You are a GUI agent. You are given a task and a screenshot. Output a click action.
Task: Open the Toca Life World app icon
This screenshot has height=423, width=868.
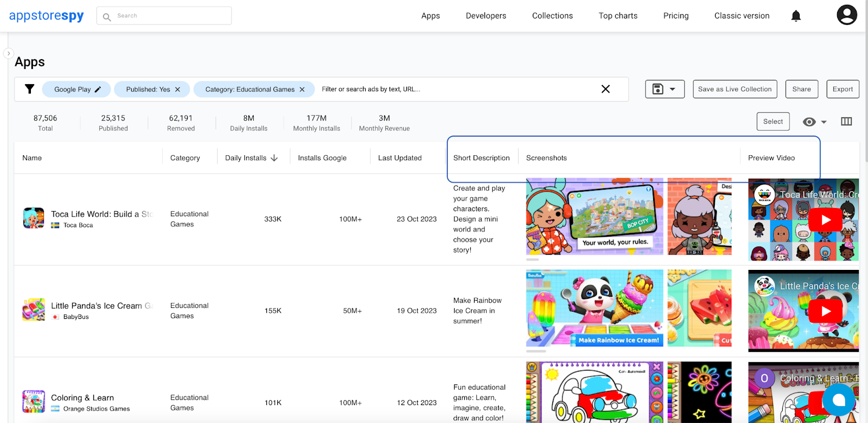point(34,218)
